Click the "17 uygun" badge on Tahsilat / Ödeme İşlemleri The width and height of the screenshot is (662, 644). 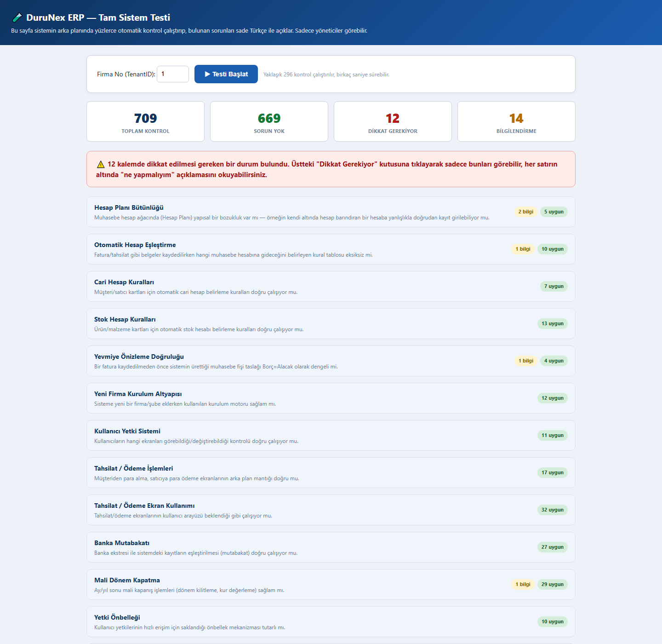[553, 473]
